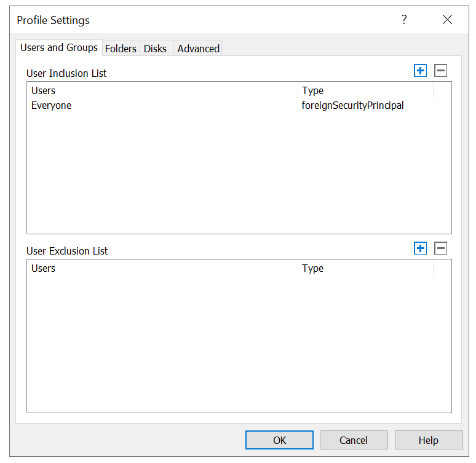
Task: Click empty area of User Exclusion List
Action: pyautogui.click(x=239, y=344)
